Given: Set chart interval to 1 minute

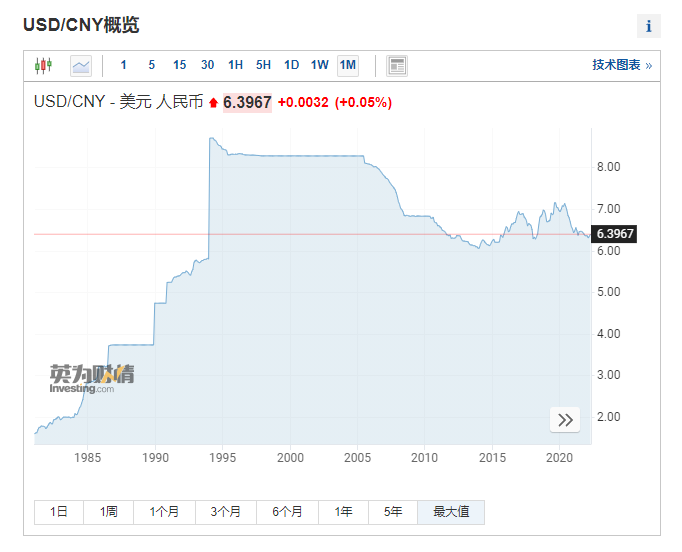Looking at the screenshot, I should pos(124,66).
